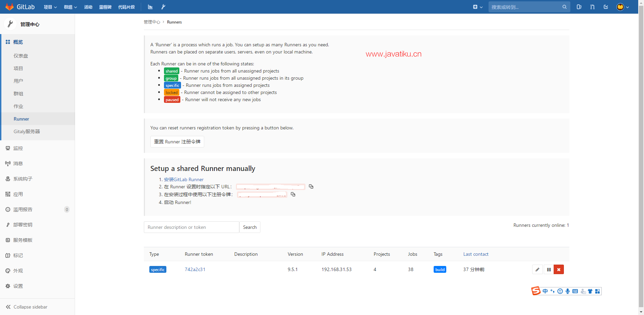The image size is (644, 315).
Task: Click the build tag label
Action: coord(440,269)
